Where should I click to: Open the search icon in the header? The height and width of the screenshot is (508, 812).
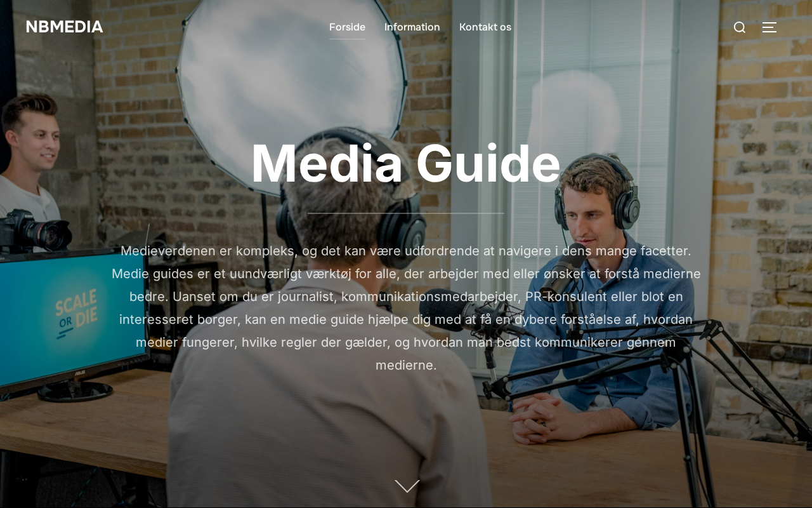point(740,27)
